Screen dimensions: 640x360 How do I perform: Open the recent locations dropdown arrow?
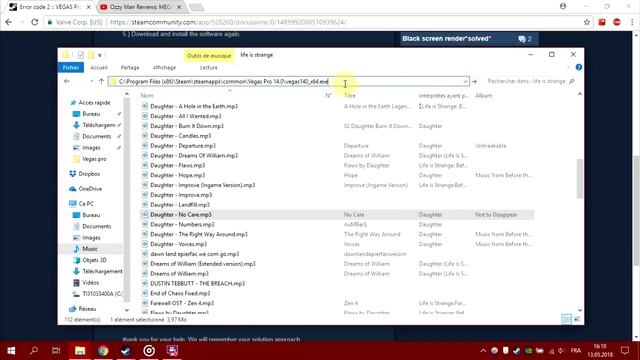[91, 81]
